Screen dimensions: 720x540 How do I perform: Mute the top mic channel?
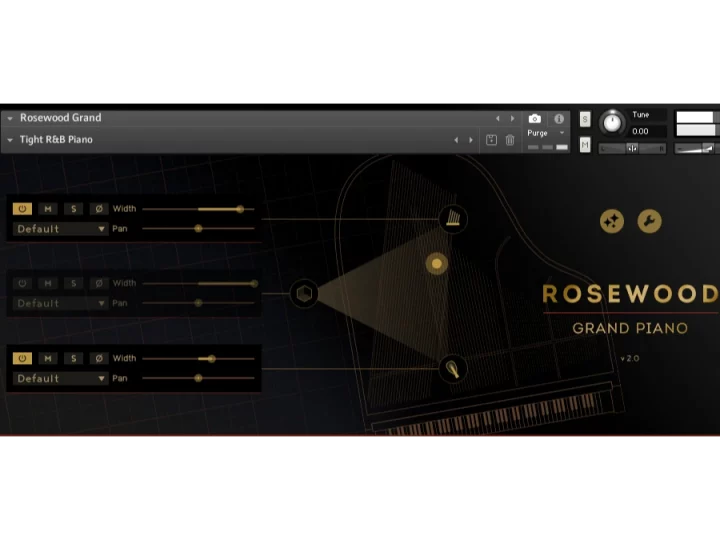point(48,209)
